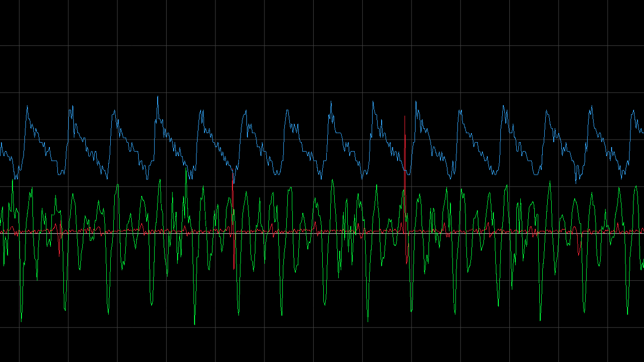This screenshot has height=362, width=644.
Task: Select the first blue peak at far left
Action: click(x=27, y=106)
